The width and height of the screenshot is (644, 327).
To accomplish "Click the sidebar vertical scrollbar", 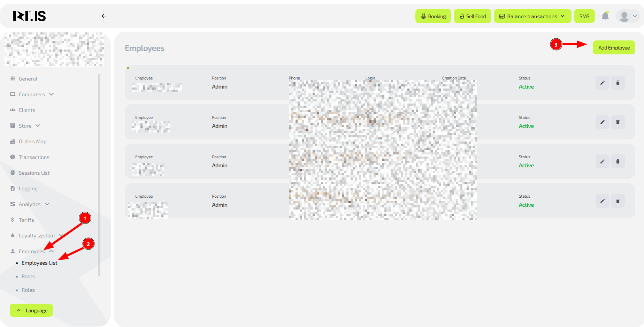I will point(99,174).
